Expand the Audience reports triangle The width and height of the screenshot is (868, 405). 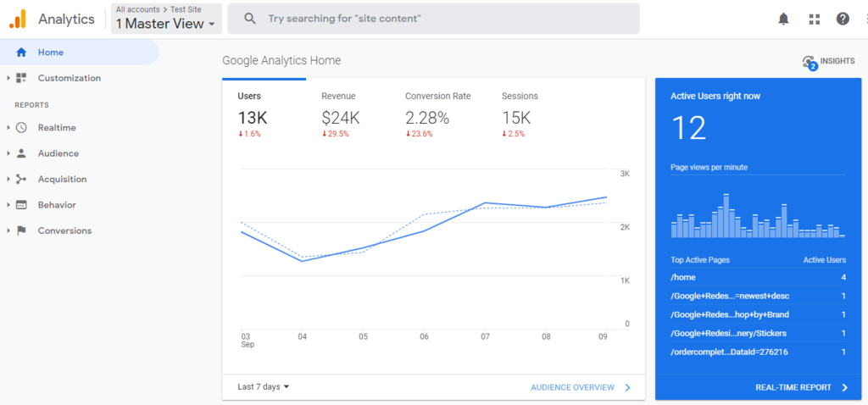8,153
